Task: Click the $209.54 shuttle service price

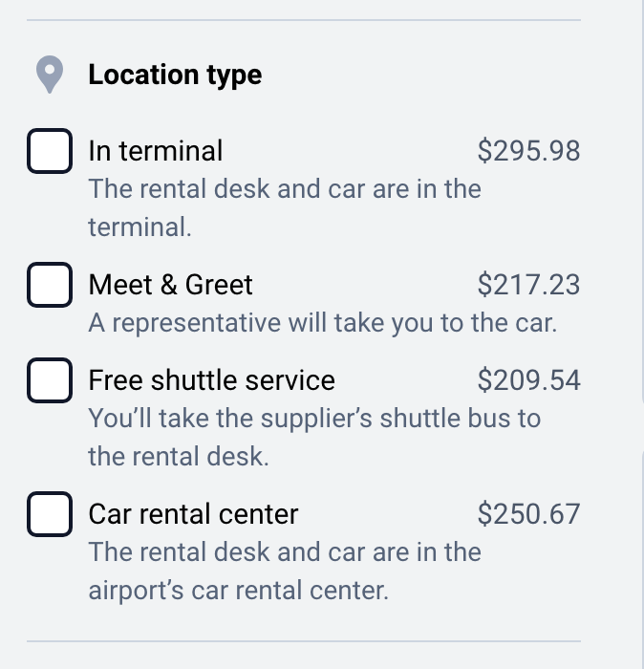Action: (x=528, y=380)
